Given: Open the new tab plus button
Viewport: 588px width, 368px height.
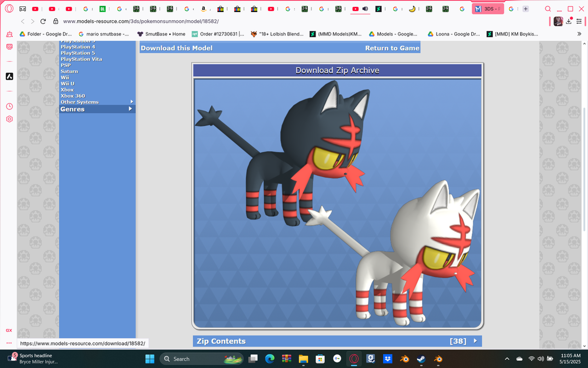Looking at the screenshot, I should pyautogui.click(x=526, y=9).
